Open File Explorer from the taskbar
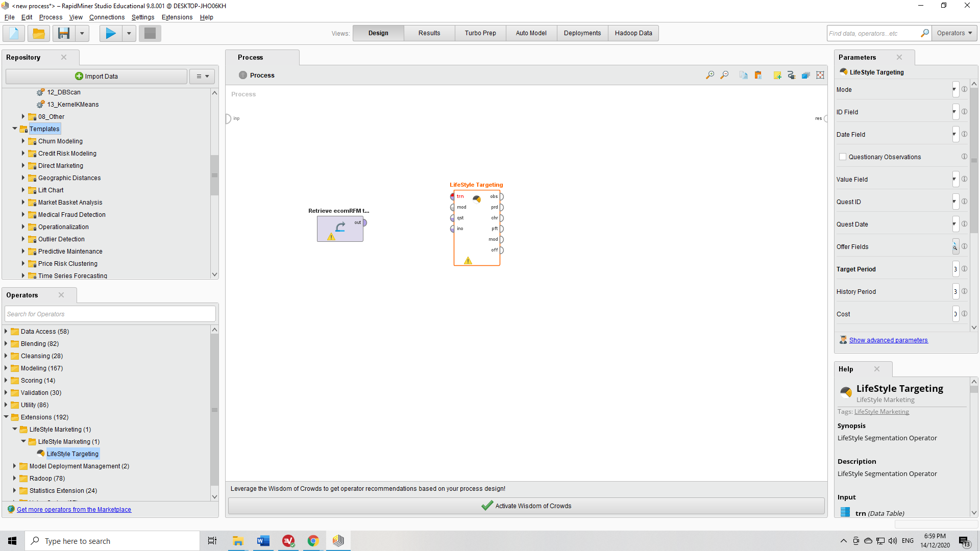980x551 pixels. coord(238,541)
